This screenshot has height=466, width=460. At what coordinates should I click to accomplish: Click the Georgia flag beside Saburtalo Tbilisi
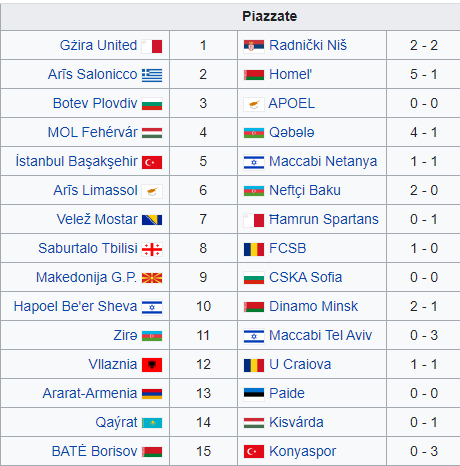click(x=152, y=249)
